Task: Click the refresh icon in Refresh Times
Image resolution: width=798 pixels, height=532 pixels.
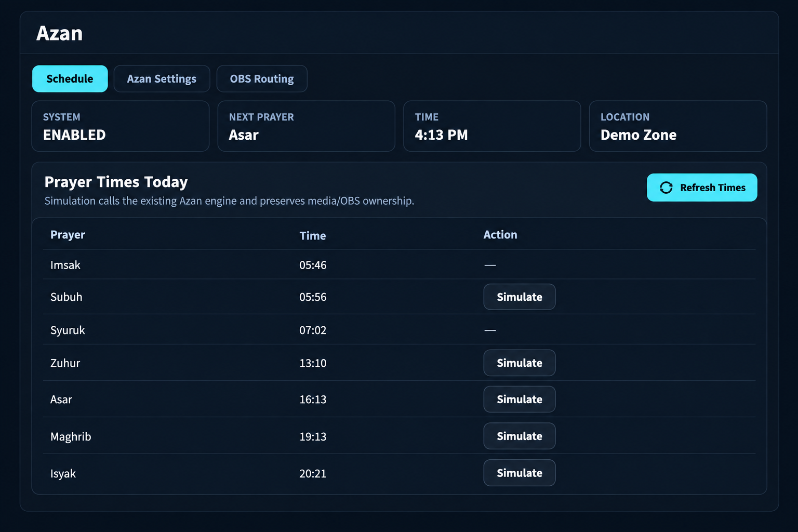Action: pyautogui.click(x=666, y=188)
